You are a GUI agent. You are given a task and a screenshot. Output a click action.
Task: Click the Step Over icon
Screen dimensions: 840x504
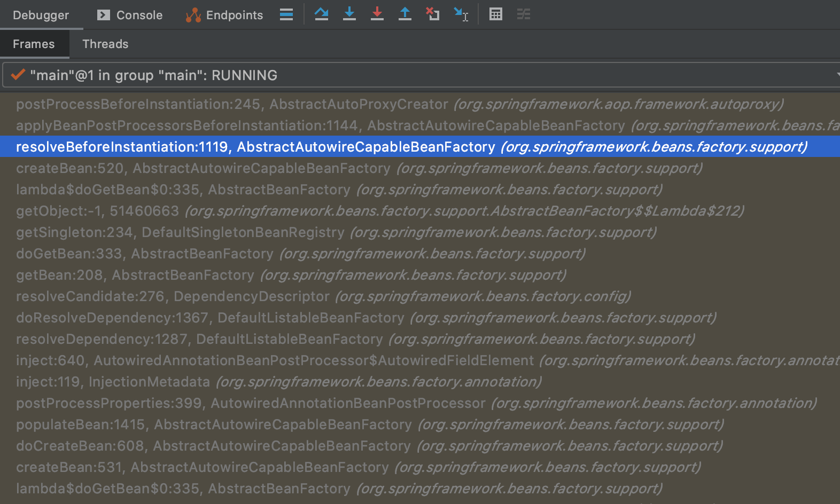tap(322, 14)
